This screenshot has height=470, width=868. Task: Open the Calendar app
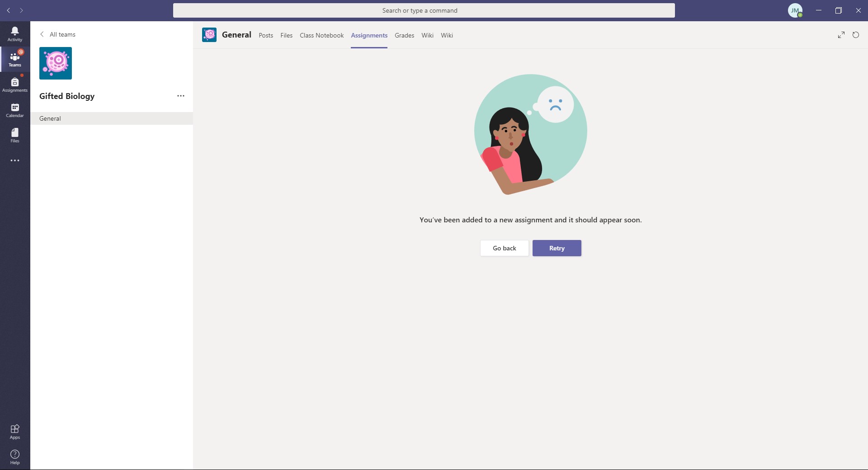[15, 110]
